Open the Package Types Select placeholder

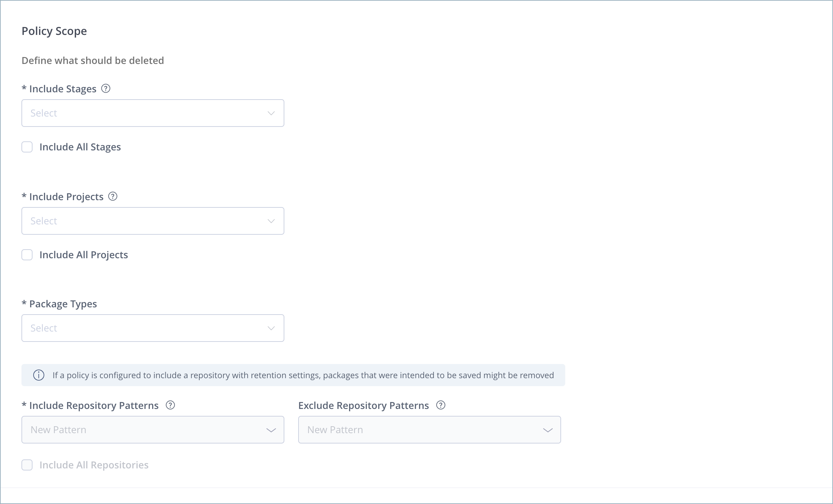pos(44,328)
